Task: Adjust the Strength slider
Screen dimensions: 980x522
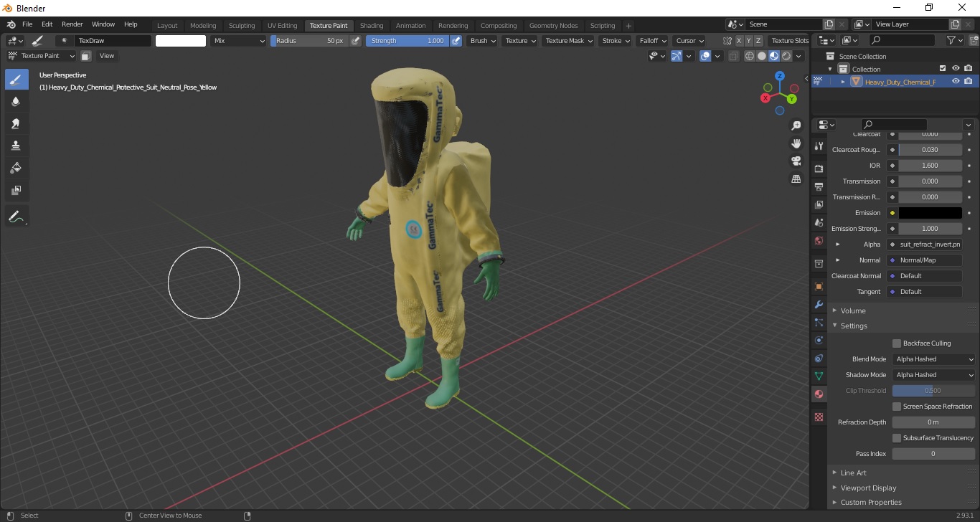Action: tap(407, 41)
